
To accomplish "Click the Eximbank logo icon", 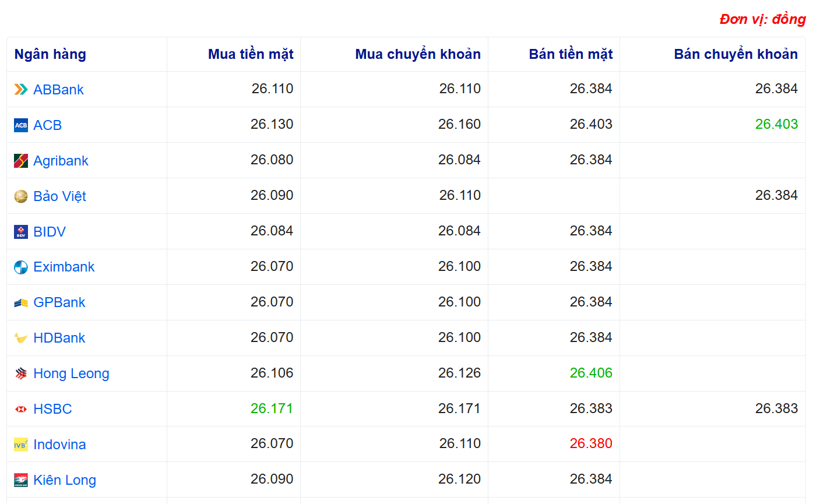I will 21,267.
